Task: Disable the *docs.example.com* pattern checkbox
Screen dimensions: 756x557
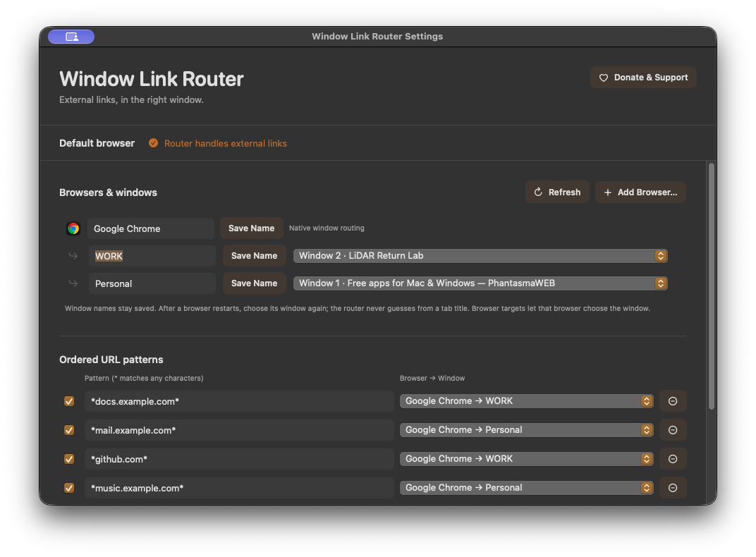Action: [x=69, y=401]
